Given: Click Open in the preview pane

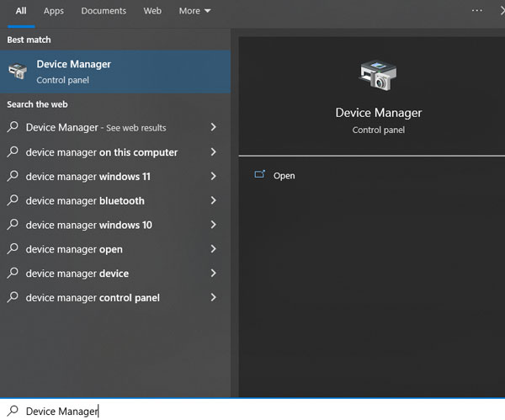Looking at the screenshot, I should tap(284, 176).
